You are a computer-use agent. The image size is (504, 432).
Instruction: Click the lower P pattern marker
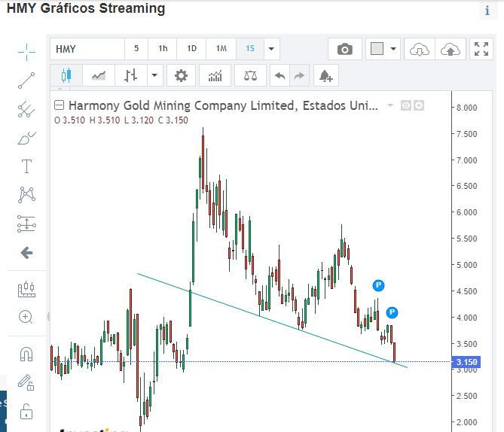[392, 312]
